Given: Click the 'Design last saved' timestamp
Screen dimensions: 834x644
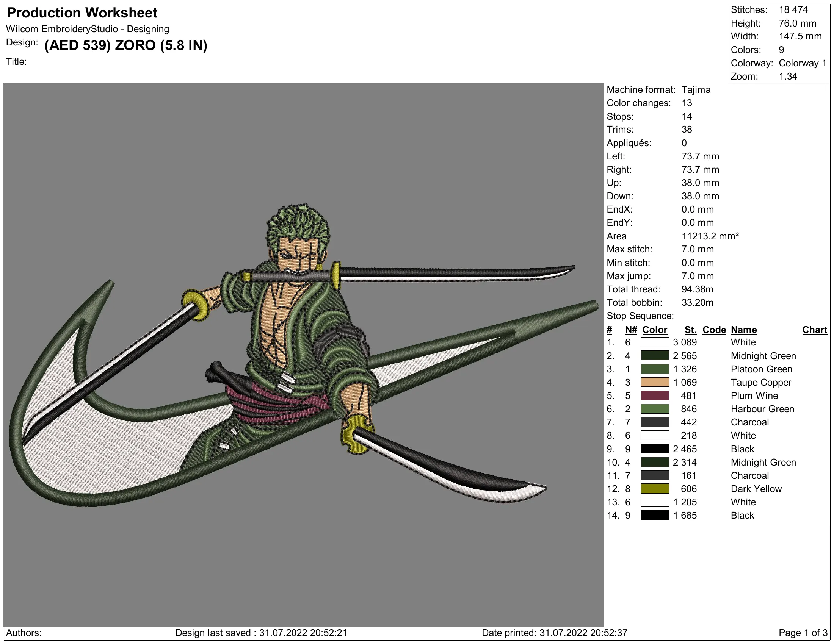Looking at the screenshot, I should point(261,633).
